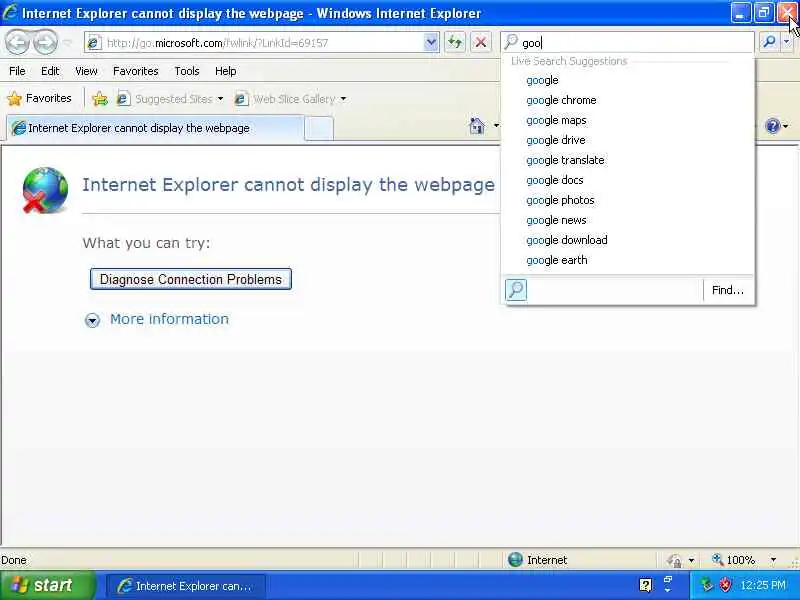Click the Help question mark icon
The width and height of the screenshot is (800, 600).
(x=773, y=126)
